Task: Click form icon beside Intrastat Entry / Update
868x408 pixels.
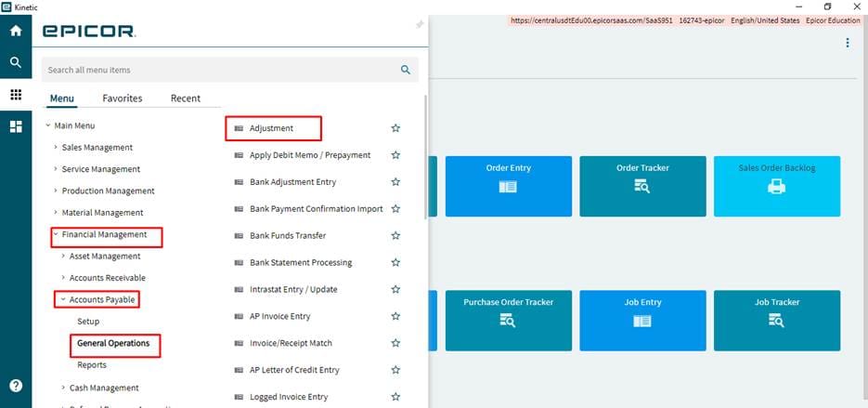Action: click(239, 289)
